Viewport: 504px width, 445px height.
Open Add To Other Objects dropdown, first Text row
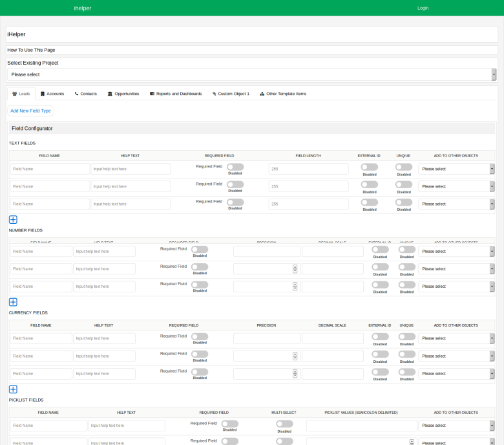tap(456, 169)
